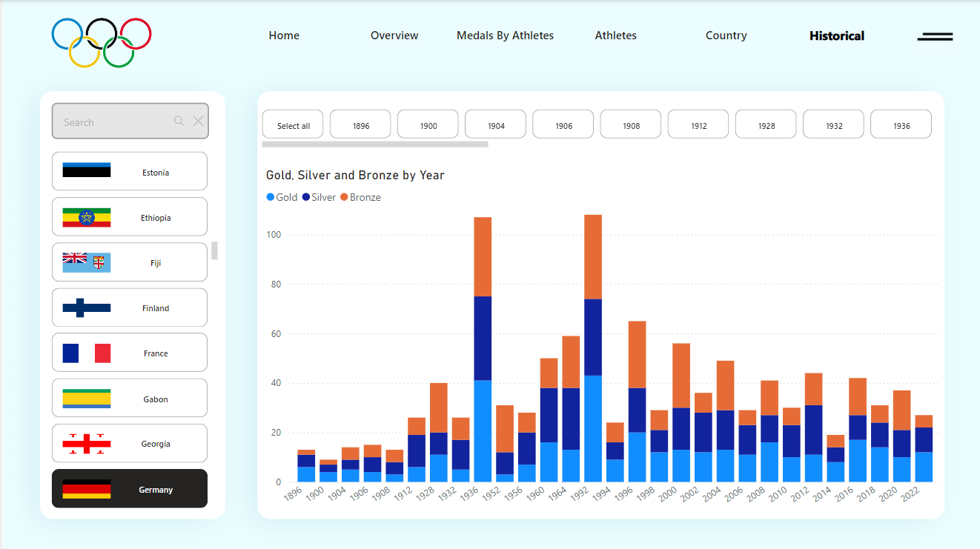
Task: Select Germany in the country list
Action: point(130,489)
